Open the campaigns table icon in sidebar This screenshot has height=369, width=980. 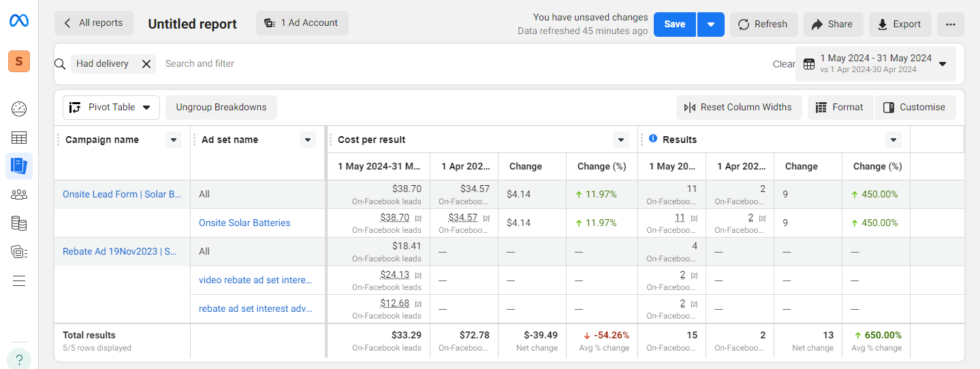(19, 138)
